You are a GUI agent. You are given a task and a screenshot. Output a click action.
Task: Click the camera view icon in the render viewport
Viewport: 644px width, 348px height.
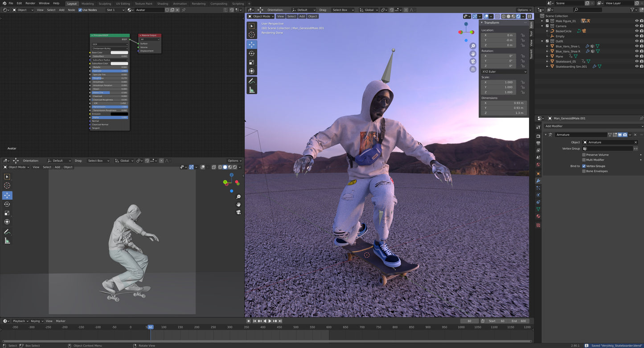[x=473, y=62]
